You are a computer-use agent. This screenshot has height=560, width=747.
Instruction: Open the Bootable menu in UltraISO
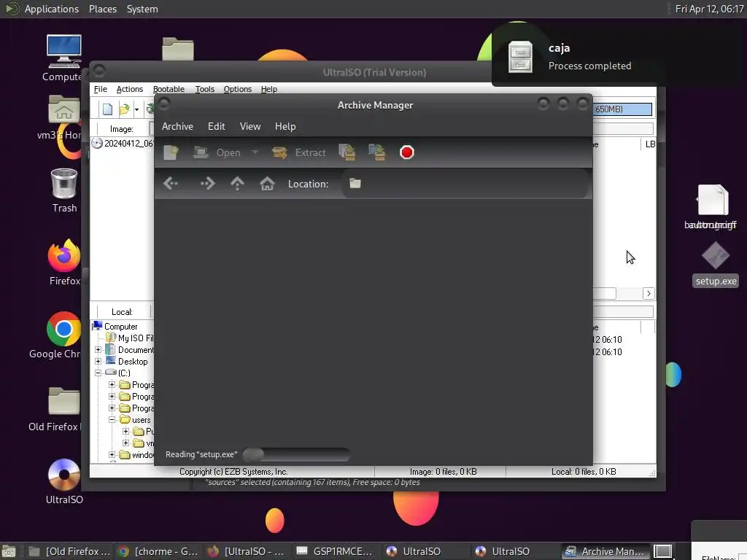(x=169, y=89)
